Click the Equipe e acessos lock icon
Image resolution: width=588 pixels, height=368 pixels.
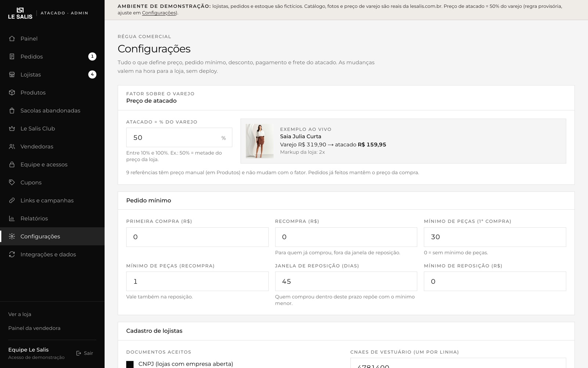point(12,164)
